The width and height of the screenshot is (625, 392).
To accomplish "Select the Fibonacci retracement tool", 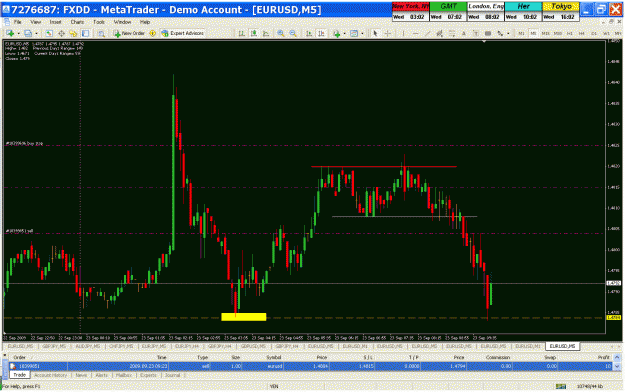I will [452, 33].
